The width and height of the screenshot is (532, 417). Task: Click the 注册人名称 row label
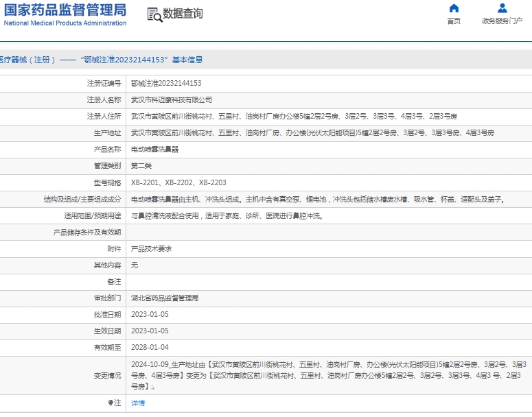pyautogui.click(x=104, y=100)
